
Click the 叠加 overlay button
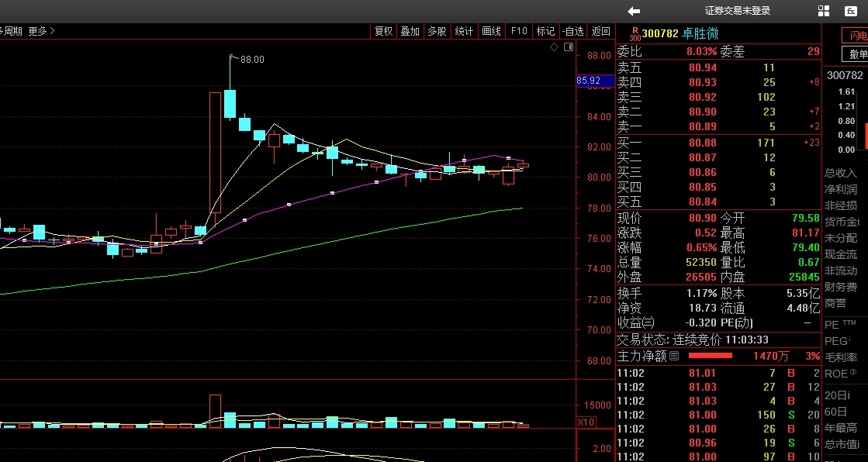tap(410, 32)
